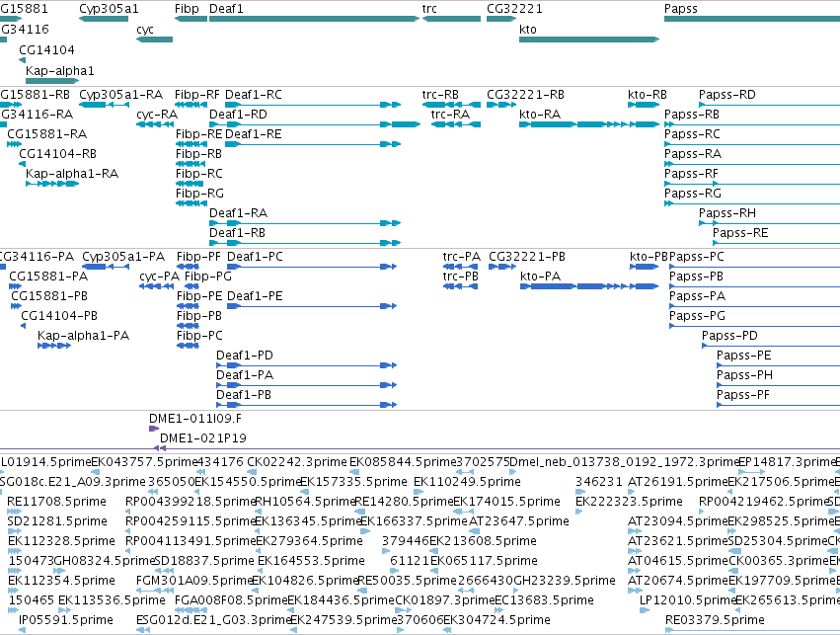The image size is (840, 635).
Task: Click transcript label Deaf1-RD
Action: pos(238,115)
